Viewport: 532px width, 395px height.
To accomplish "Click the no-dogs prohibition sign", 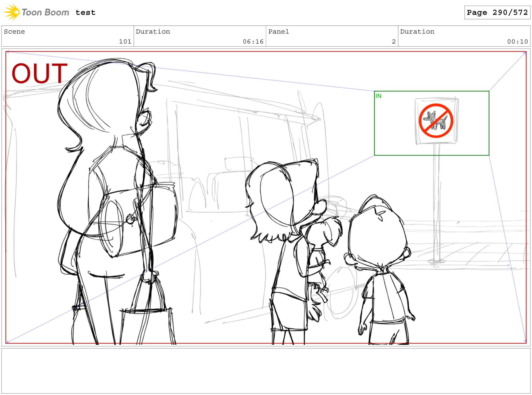I will (x=436, y=121).
